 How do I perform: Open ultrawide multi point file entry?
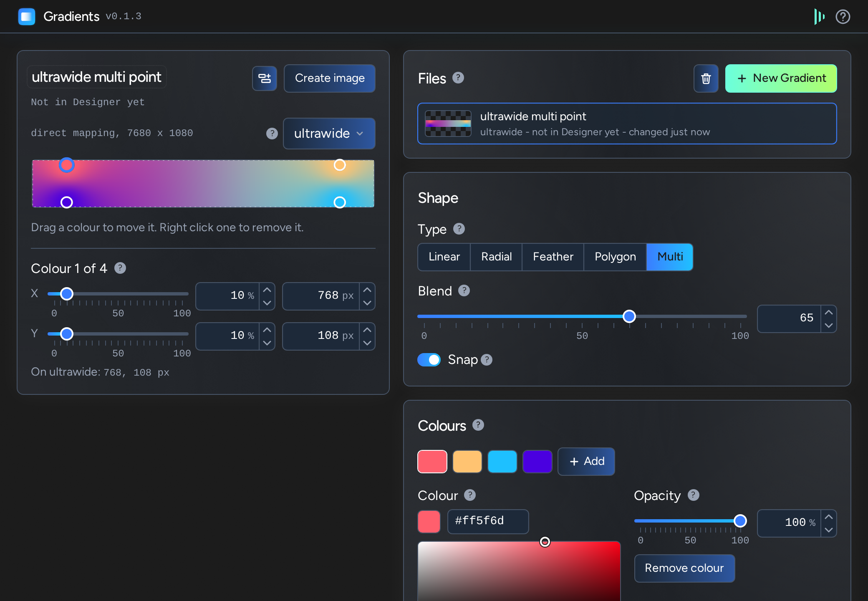click(627, 124)
